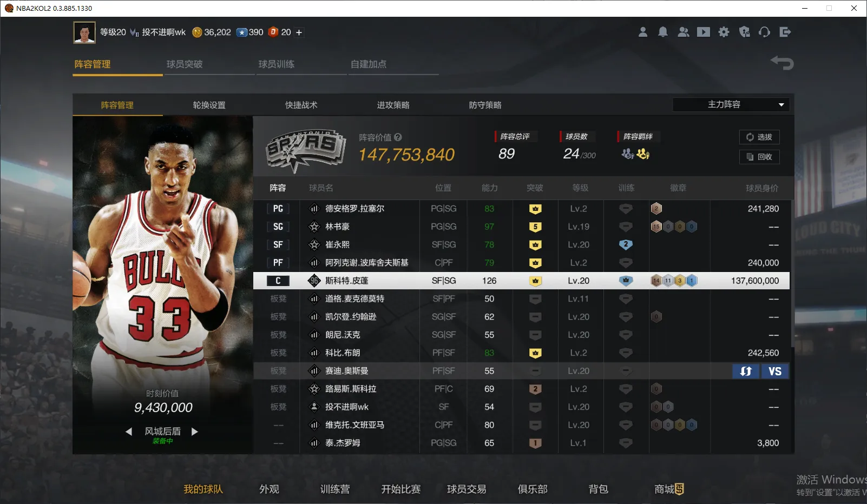
Task: Click the back arrow icon
Action: tap(782, 63)
